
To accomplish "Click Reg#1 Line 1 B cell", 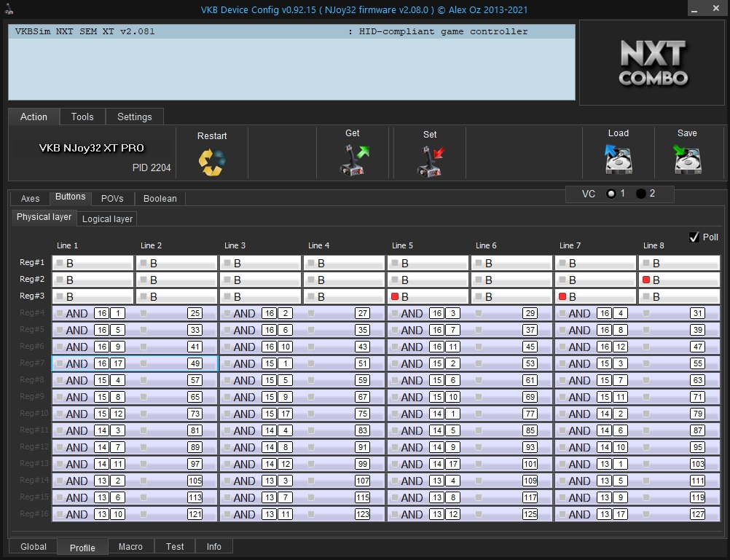I will pos(93,263).
